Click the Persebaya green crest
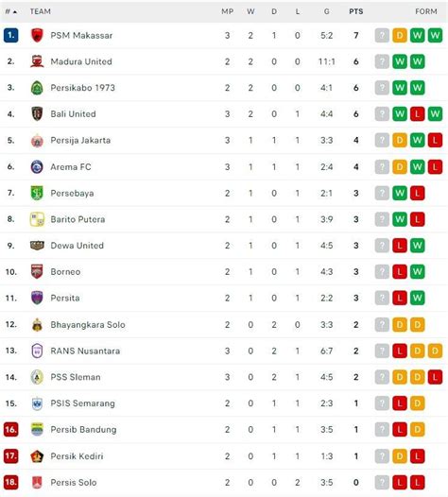Viewport: 448px width, 497px height. tap(37, 193)
